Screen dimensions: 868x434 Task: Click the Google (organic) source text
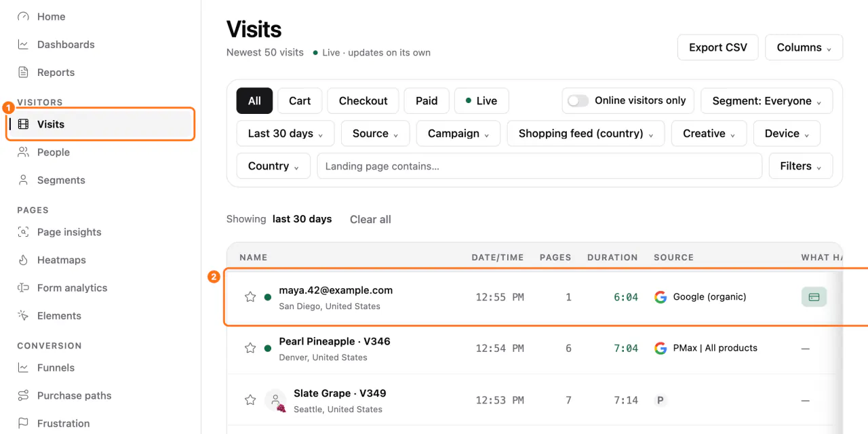coord(709,297)
